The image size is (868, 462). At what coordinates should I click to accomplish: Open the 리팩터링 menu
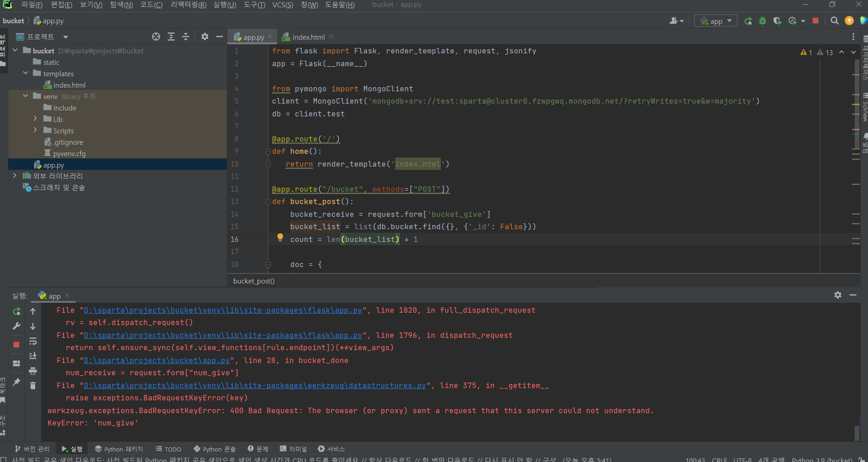coord(188,5)
